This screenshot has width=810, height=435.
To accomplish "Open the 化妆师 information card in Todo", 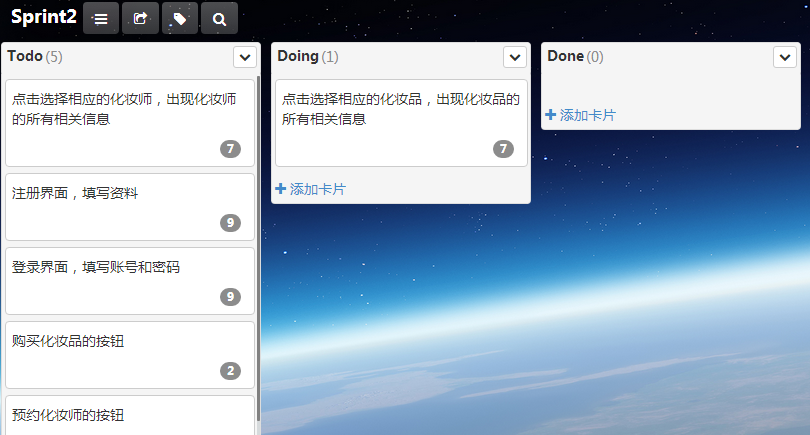I will click(130, 123).
